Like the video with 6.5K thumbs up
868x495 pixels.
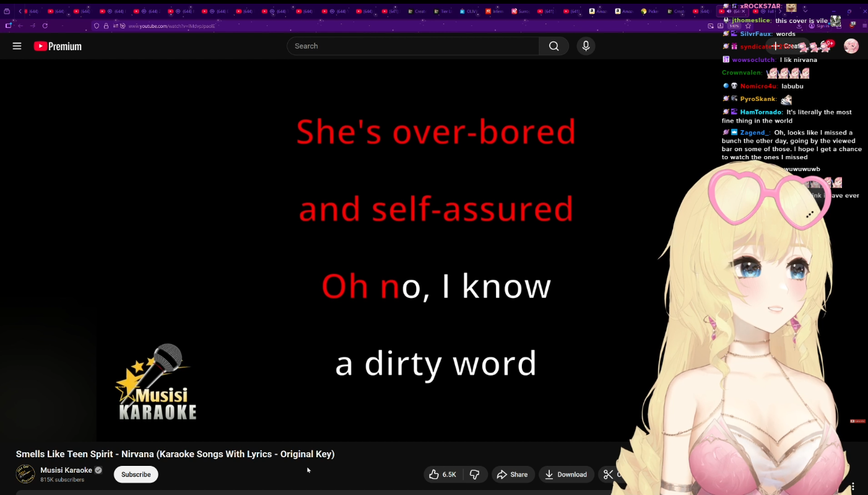click(x=443, y=475)
